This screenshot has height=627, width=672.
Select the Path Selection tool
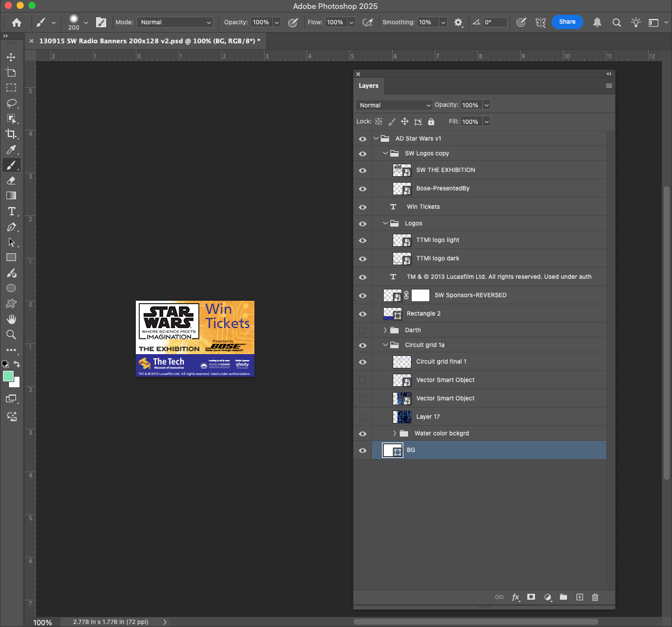11,242
